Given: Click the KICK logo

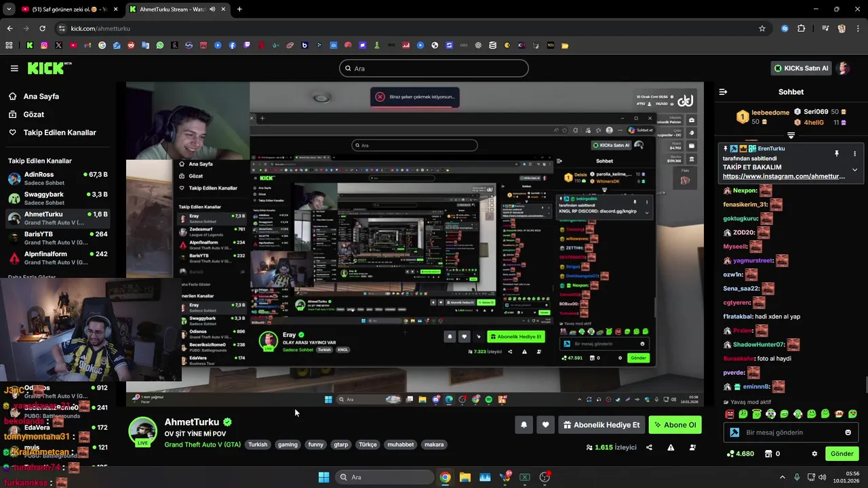Looking at the screenshot, I should pos(49,68).
